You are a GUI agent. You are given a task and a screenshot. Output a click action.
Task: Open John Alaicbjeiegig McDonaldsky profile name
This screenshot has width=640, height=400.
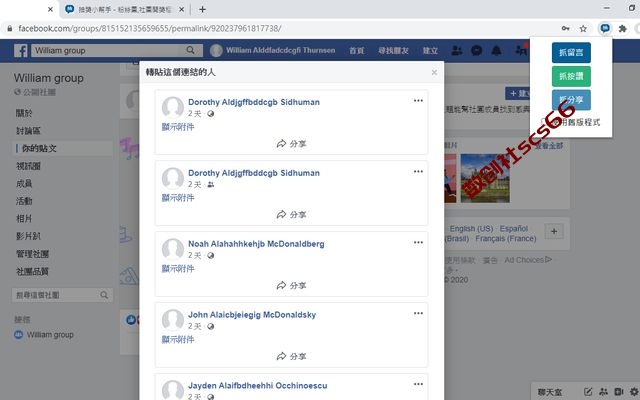[x=252, y=315]
